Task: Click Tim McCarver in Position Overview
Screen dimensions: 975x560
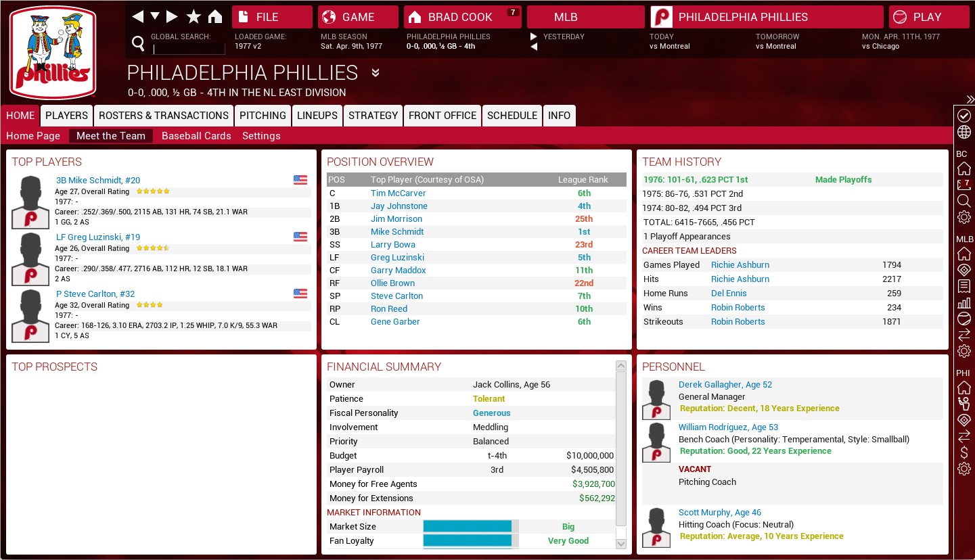Action: (399, 193)
